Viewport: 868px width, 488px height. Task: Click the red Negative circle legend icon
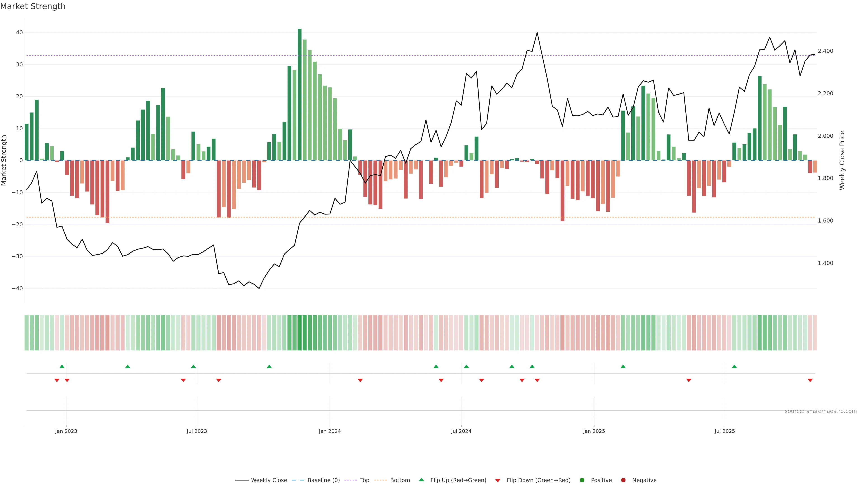[623, 480]
